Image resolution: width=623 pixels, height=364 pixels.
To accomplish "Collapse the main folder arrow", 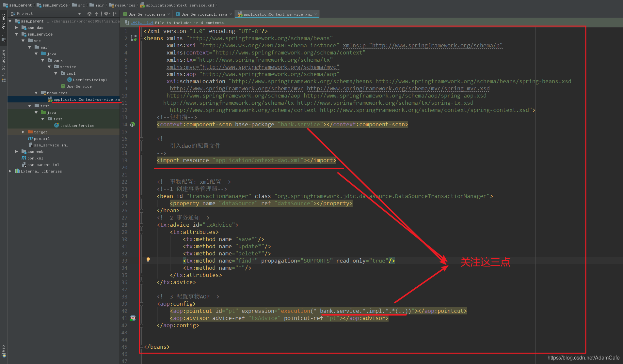I will click(x=30, y=47).
